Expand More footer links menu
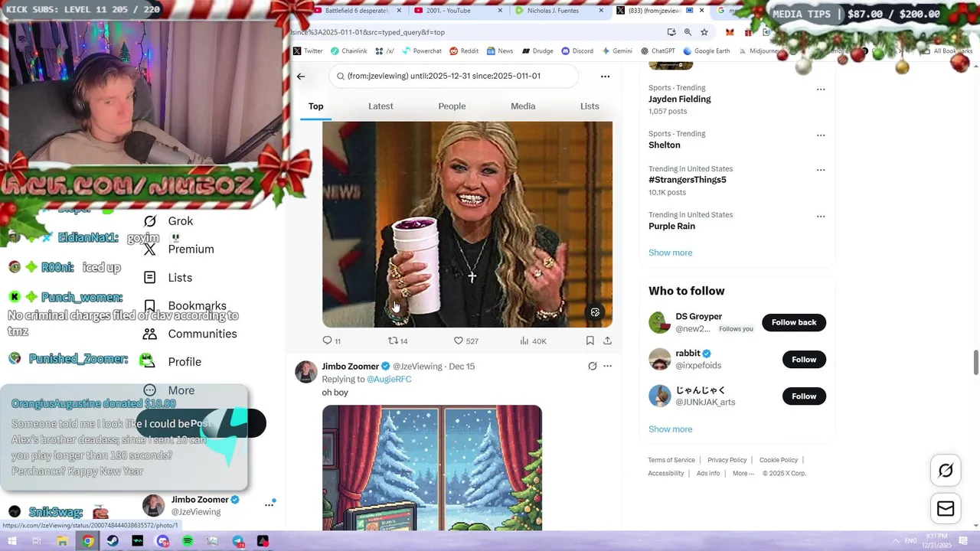The image size is (980, 551). click(x=743, y=473)
